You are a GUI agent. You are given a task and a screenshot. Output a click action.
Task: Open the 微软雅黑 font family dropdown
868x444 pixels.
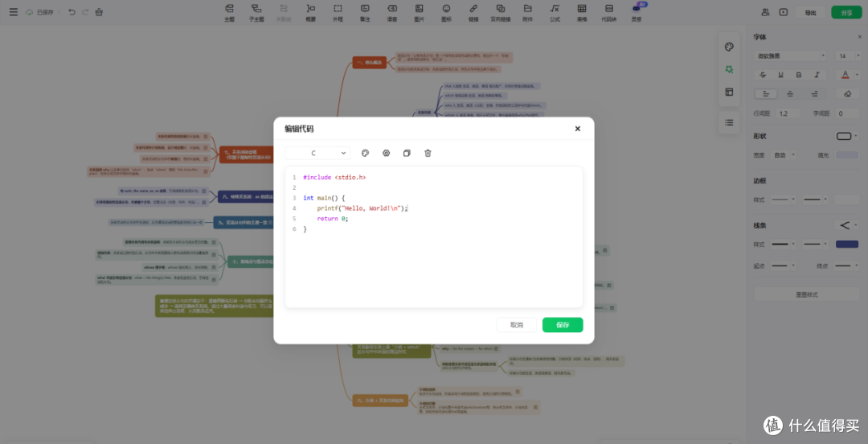pyautogui.click(x=789, y=56)
